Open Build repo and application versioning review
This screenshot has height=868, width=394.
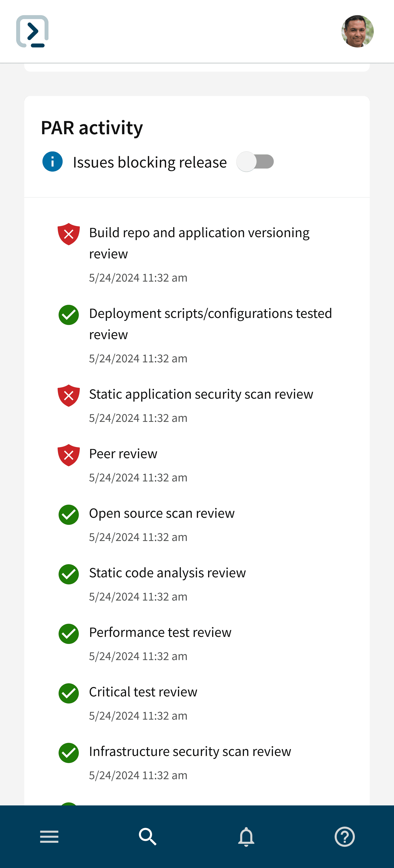pyautogui.click(x=199, y=243)
